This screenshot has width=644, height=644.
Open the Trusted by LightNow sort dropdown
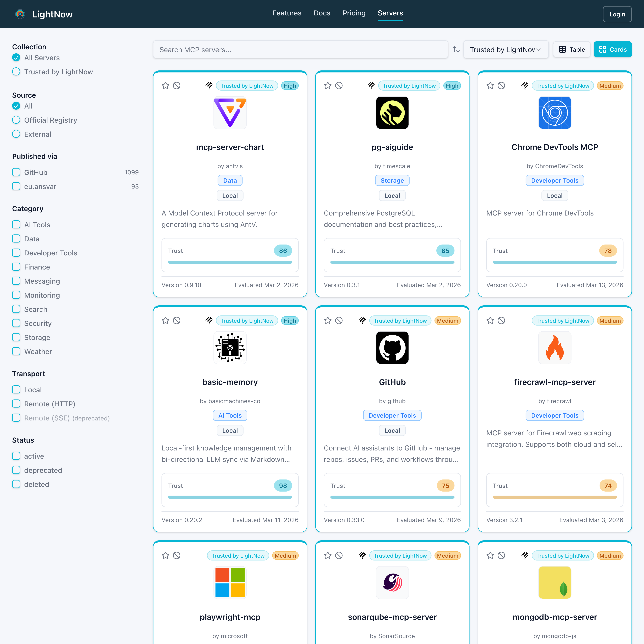(506, 49)
